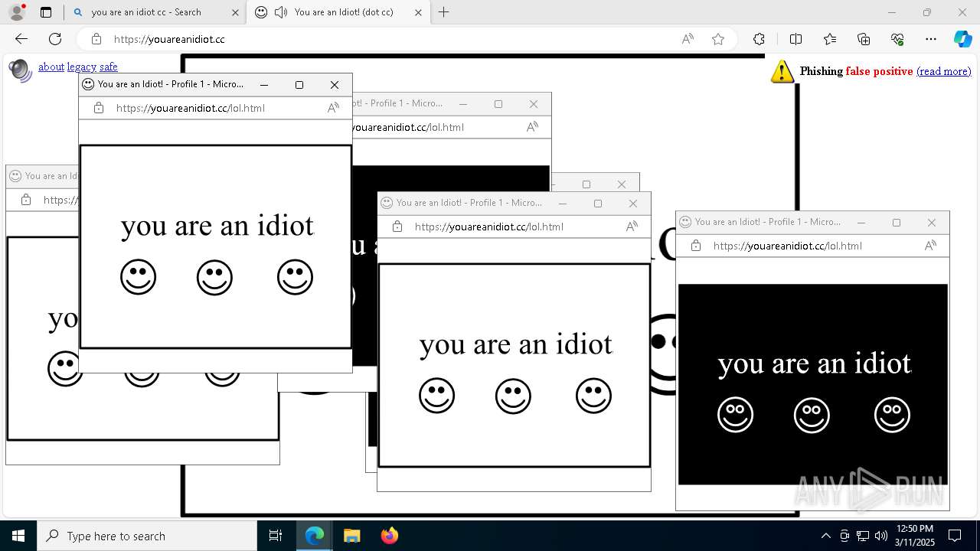The height and width of the screenshot is (551, 980).
Task: Maximize the right black-background popup
Action: [x=897, y=223]
